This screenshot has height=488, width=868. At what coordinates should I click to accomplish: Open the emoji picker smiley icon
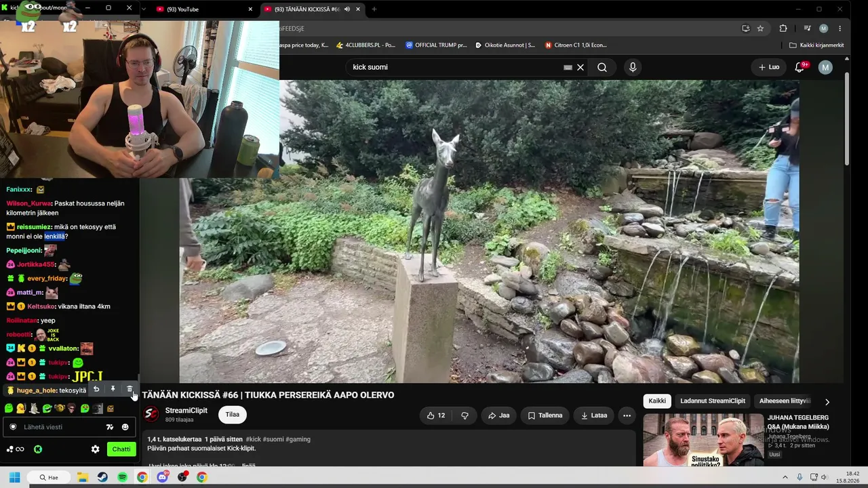click(125, 427)
